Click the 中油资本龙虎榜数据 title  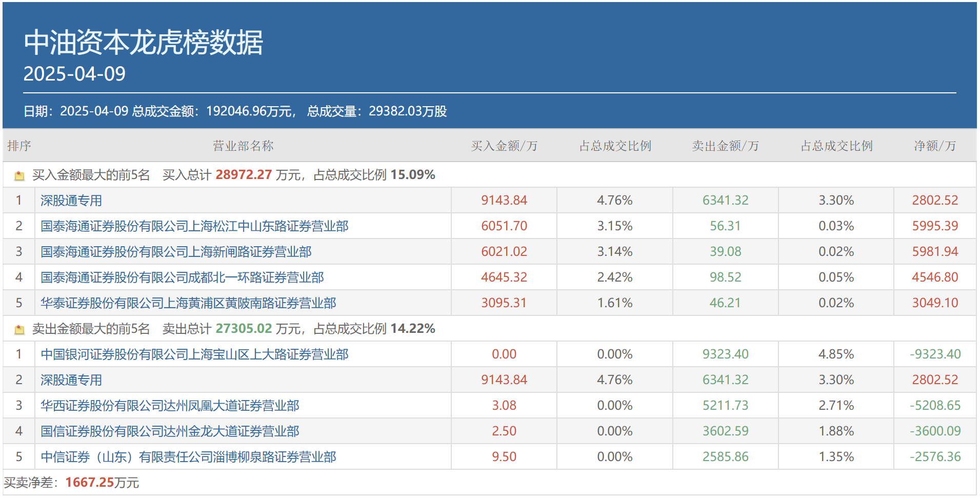144,42
